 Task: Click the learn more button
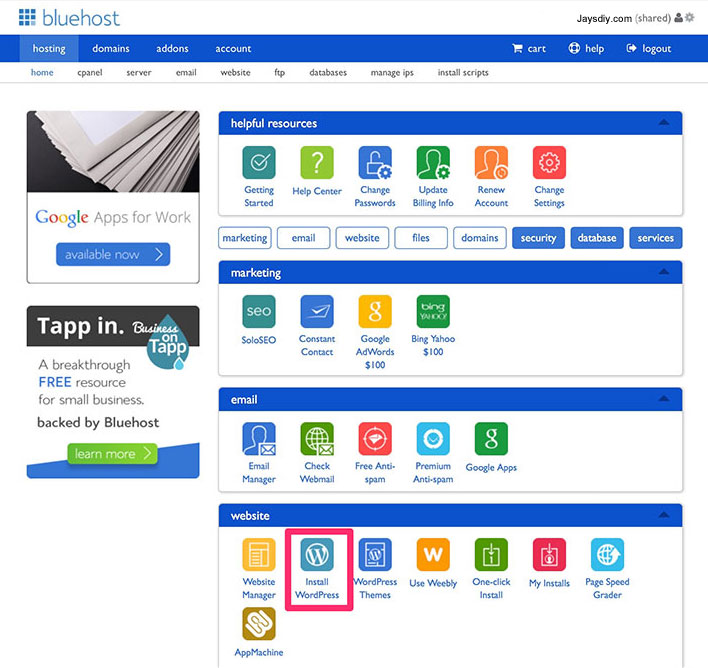[113, 454]
